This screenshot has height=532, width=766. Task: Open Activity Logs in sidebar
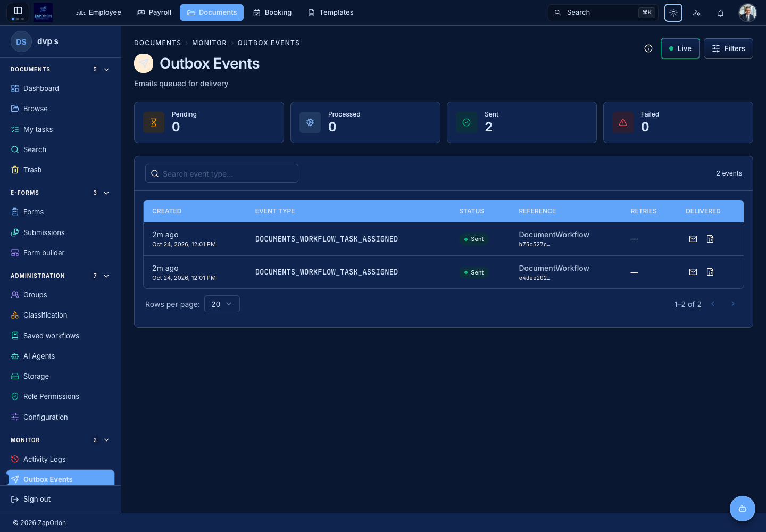[x=60, y=459]
